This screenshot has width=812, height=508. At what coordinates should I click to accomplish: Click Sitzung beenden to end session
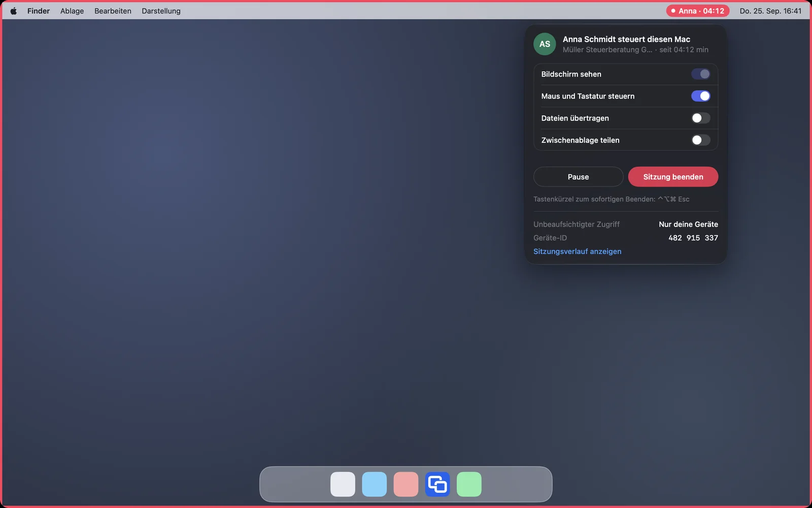coord(673,177)
